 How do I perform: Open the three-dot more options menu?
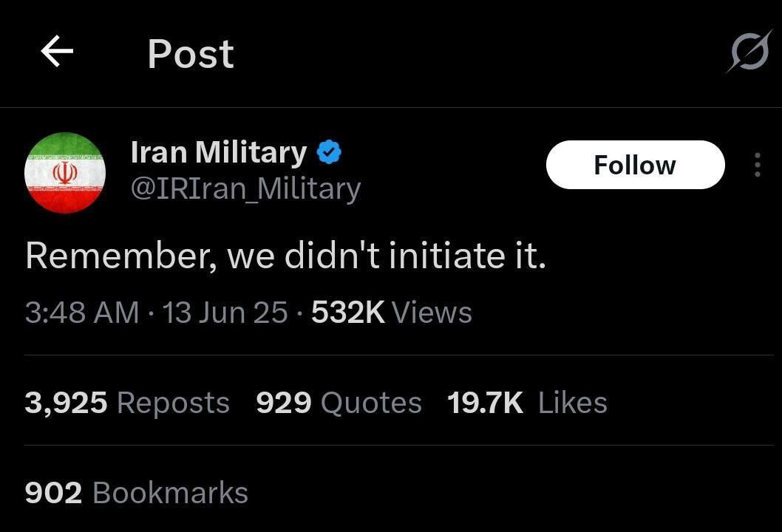[x=758, y=165]
